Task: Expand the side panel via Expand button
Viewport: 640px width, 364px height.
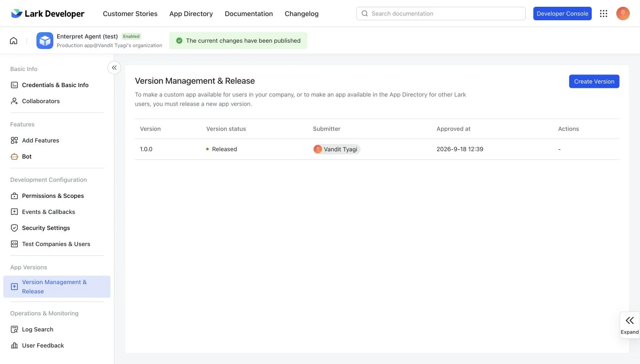Action: [x=630, y=325]
